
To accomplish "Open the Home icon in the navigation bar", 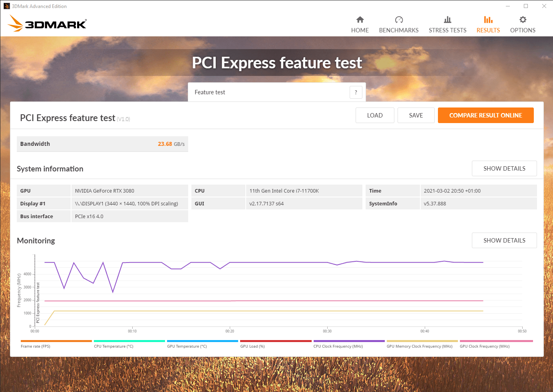I will [x=360, y=20].
